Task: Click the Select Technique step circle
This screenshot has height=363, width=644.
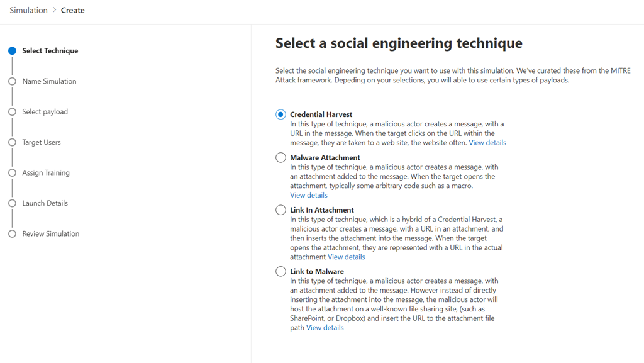Action: click(x=12, y=51)
